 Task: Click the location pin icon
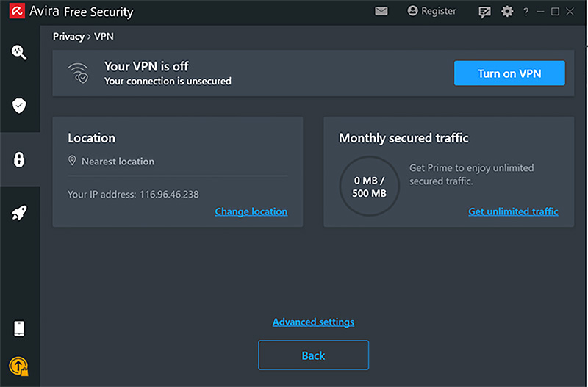(72, 161)
